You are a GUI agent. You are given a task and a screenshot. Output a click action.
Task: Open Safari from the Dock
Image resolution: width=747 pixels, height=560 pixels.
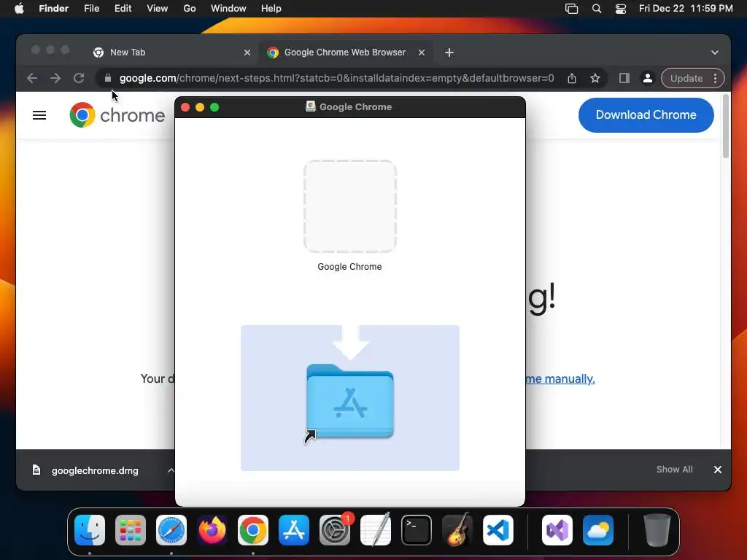pyautogui.click(x=171, y=530)
